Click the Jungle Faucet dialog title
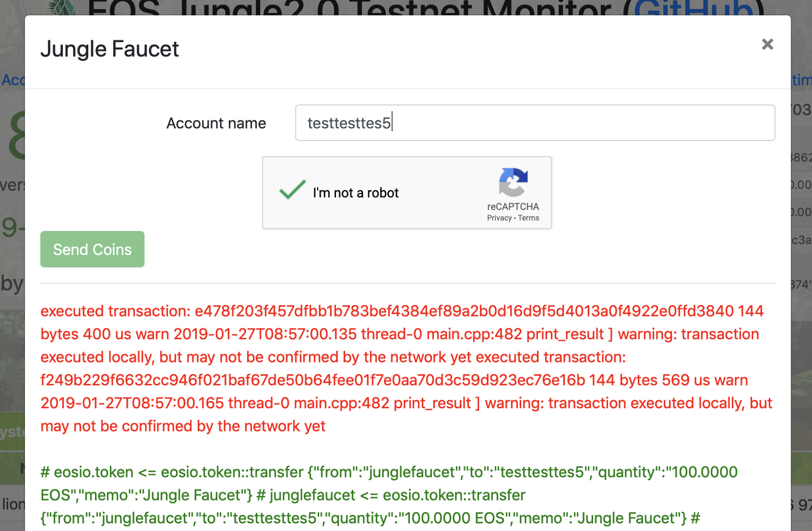 tap(110, 49)
